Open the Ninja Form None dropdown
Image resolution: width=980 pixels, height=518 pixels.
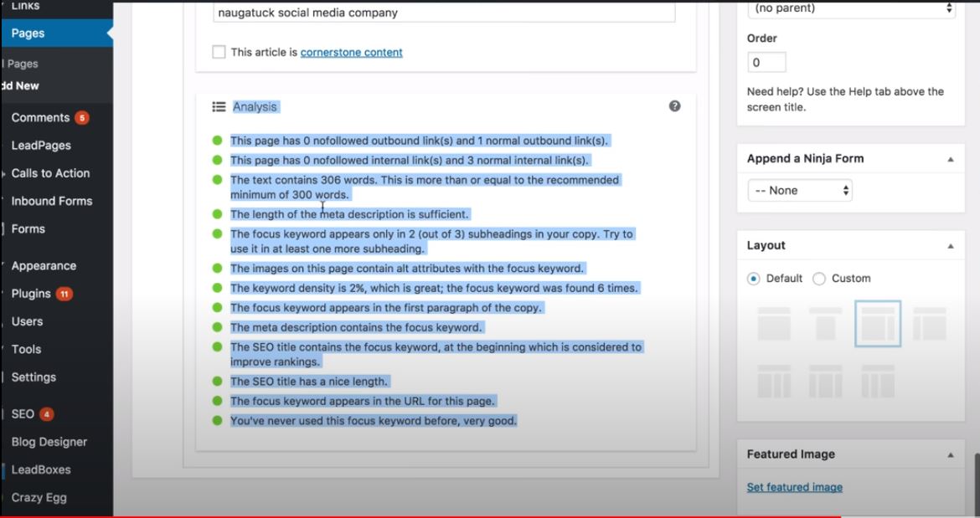[x=799, y=191]
